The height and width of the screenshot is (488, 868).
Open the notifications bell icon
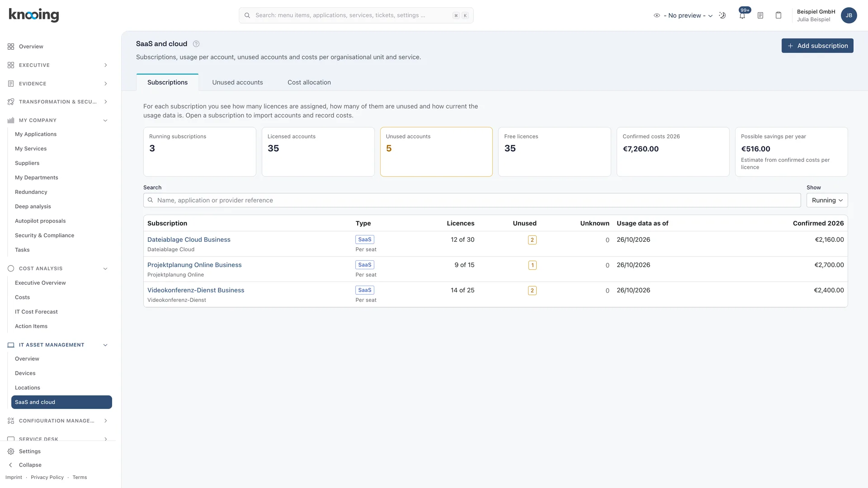click(742, 15)
